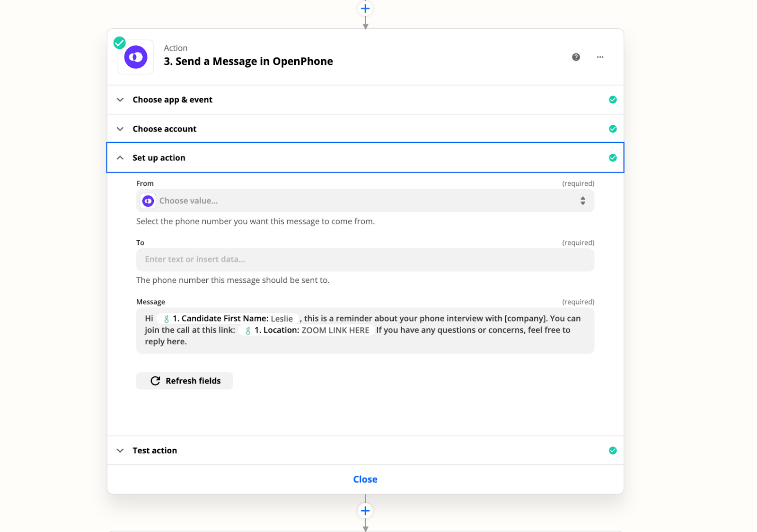Viewport: 757px width, 532px height.
Task: Click the Action label above the step title
Action: click(176, 48)
